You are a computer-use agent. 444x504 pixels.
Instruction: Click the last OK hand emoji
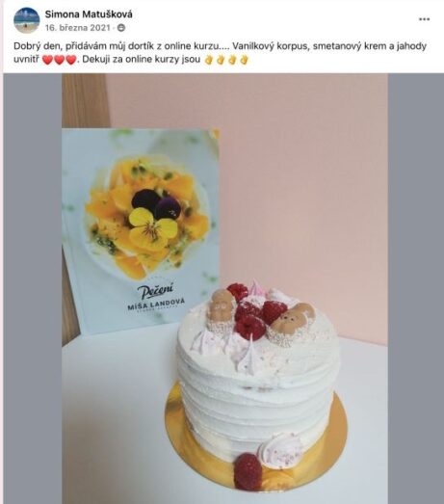coord(245,60)
